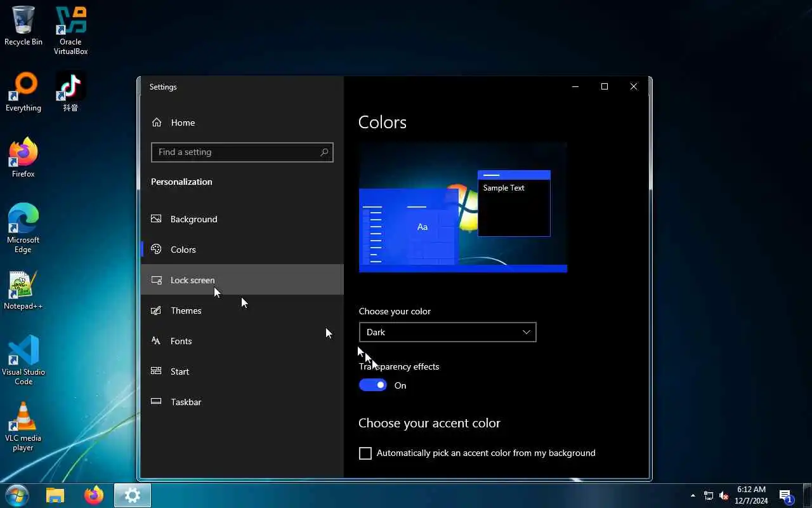Image resolution: width=812 pixels, height=508 pixels.
Task: Check Automatically pick an accent color
Action: coord(365,453)
